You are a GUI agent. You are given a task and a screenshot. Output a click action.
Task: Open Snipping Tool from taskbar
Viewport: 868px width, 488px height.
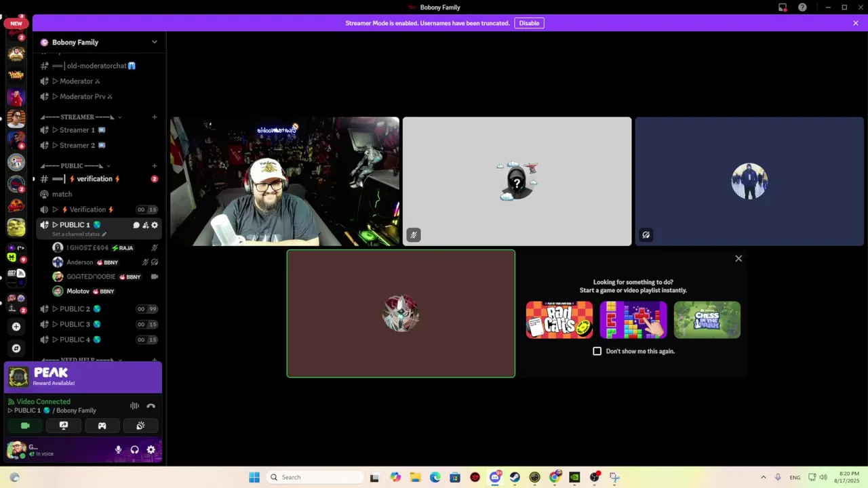614,477
